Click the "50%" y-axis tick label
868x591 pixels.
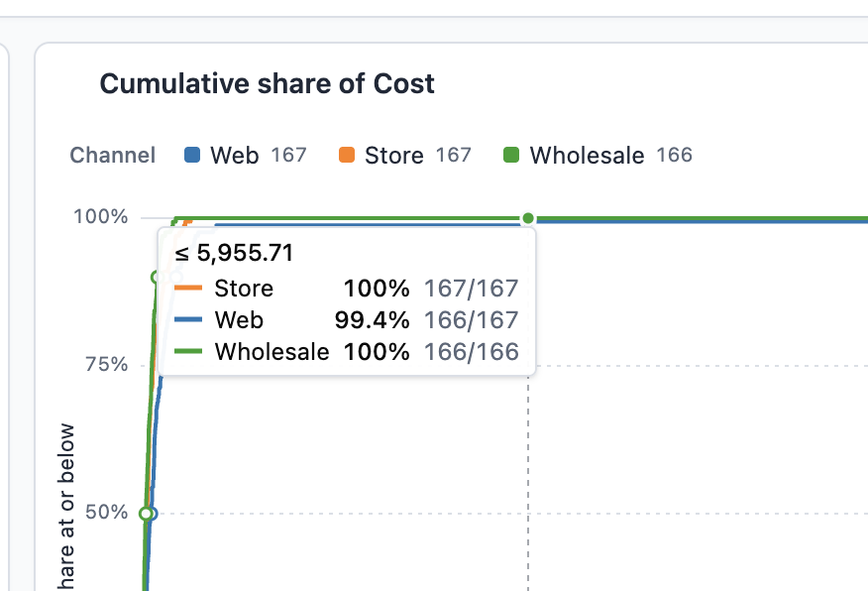pos(106,512)
